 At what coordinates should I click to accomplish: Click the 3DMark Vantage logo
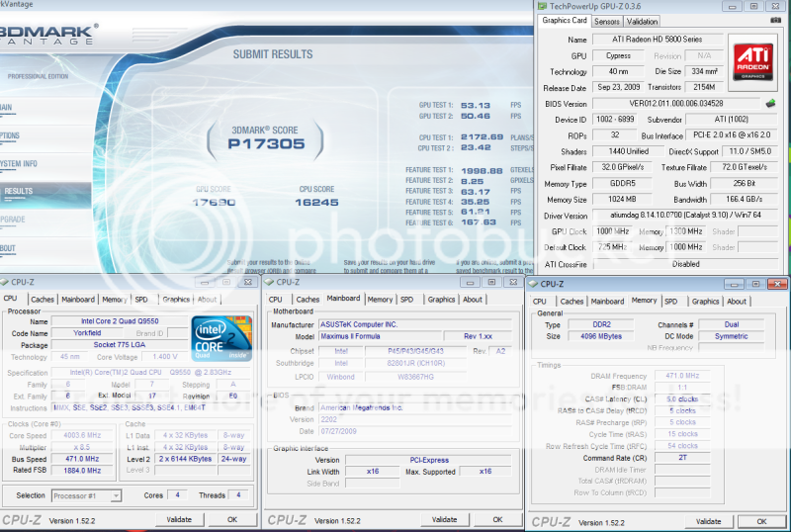tap(47, 34)
